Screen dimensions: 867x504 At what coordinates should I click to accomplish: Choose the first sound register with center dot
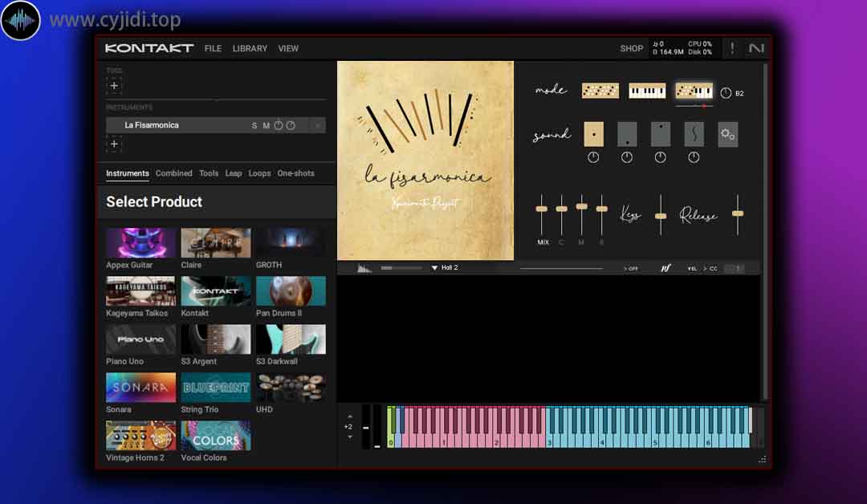point(593,134)
